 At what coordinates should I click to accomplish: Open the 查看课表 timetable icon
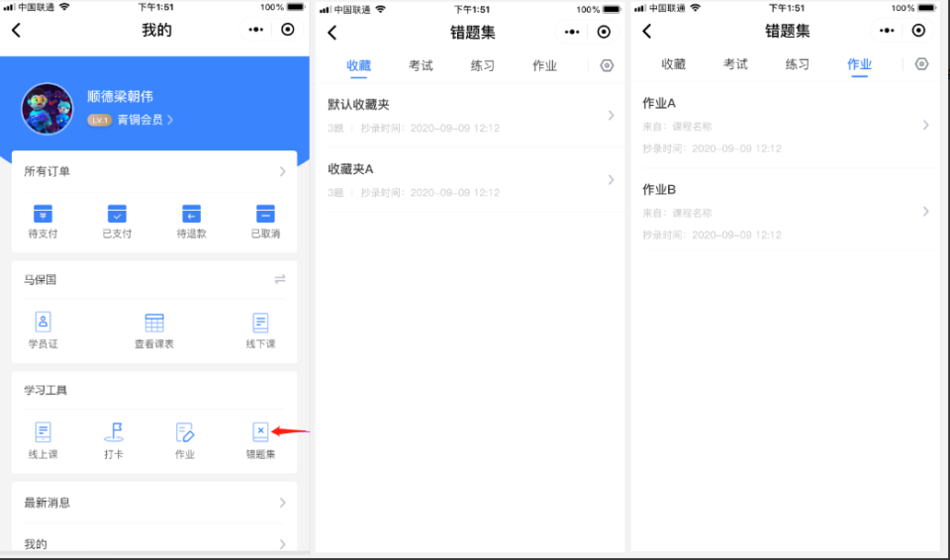coord(154,323)
